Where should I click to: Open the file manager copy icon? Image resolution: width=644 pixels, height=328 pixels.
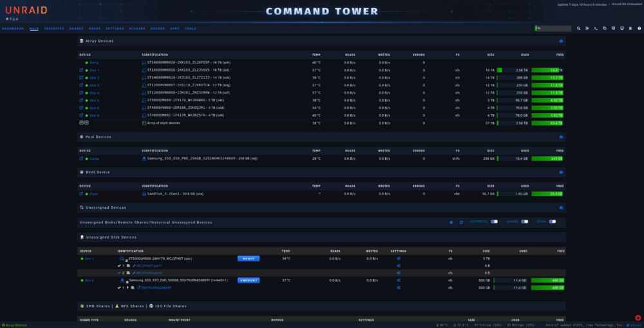click(x=604, y=28)
